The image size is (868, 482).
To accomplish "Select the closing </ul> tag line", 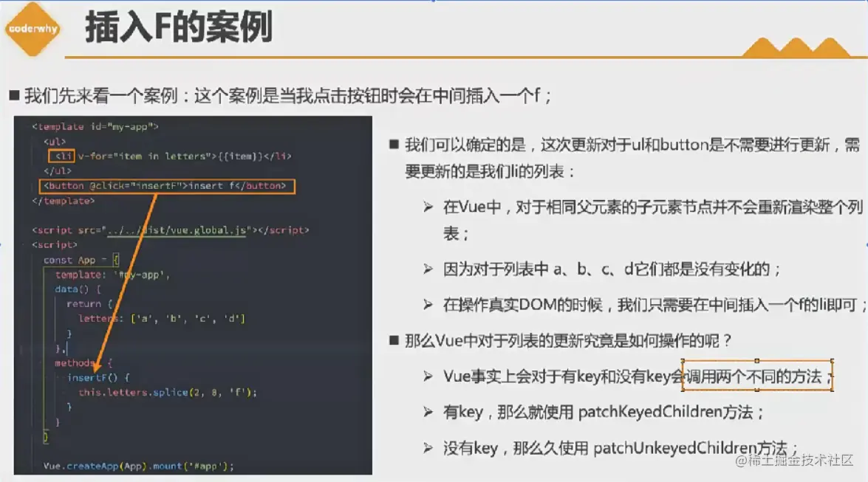I will (x=58, y=171).
